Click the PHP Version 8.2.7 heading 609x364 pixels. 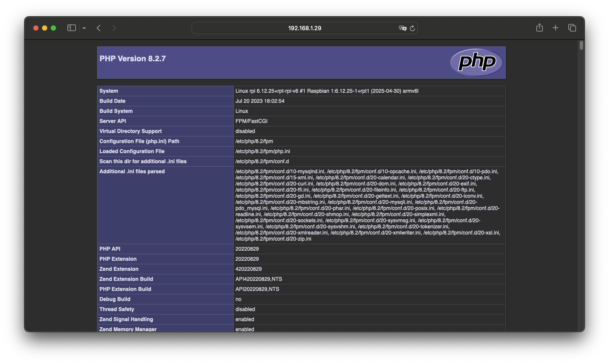[133, 59]
